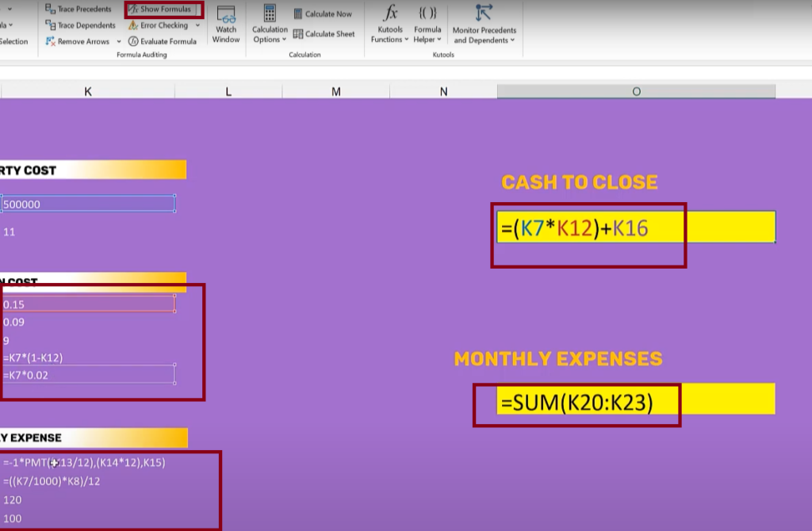Click the MONTHLY EXPENSES heading
Screen dimensions: 812x531
coord(558,359)
